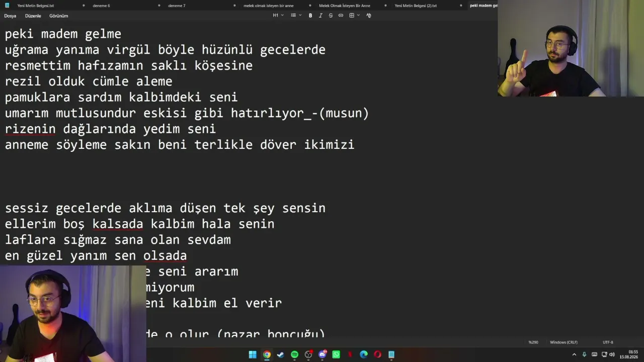Toggle strikethrough formatting in the toolbar
This screenshot has height=362, width=644.
331,16
